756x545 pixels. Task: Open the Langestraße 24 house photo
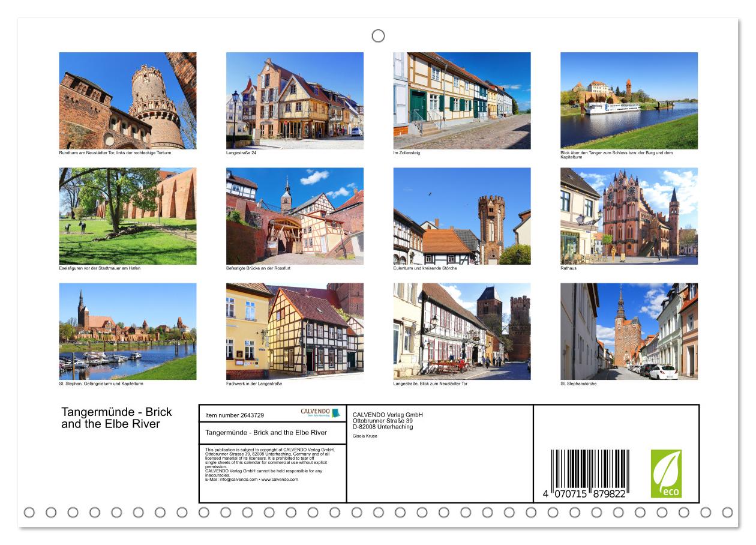pyautogui.click(x=295, y=101)
